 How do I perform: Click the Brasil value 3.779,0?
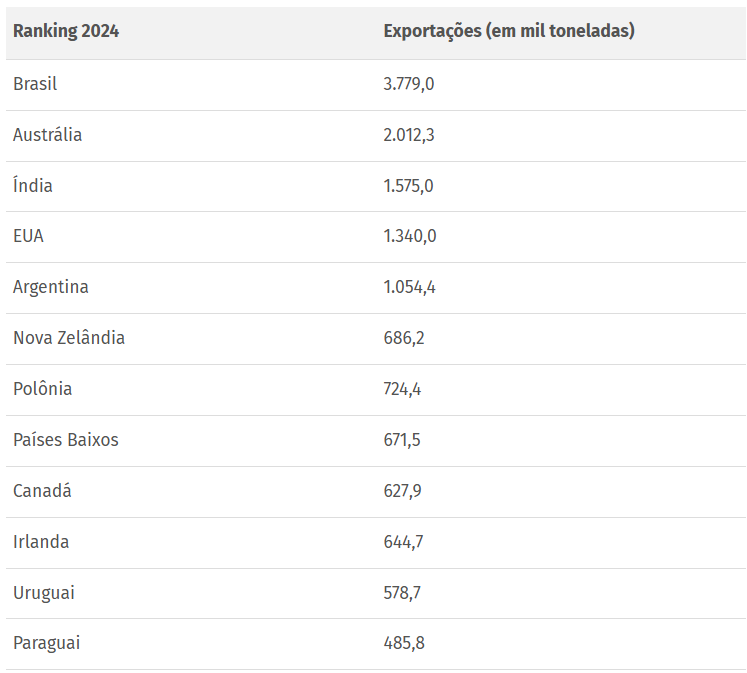tap(409, 84)
